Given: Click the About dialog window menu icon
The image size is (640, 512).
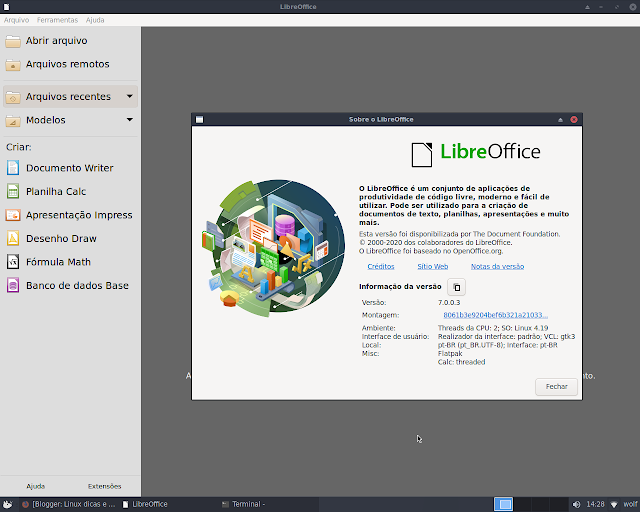Looking at the screenshot, I should pos(200,120).
